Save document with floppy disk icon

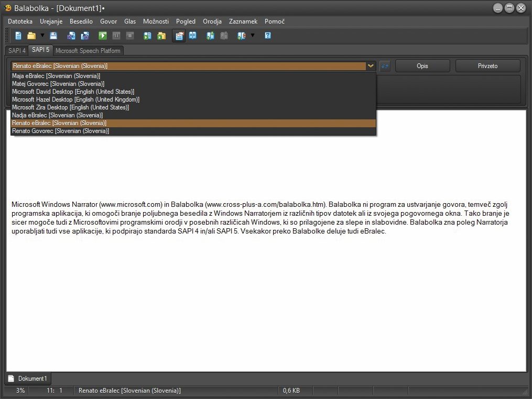(x=53, y=36)
